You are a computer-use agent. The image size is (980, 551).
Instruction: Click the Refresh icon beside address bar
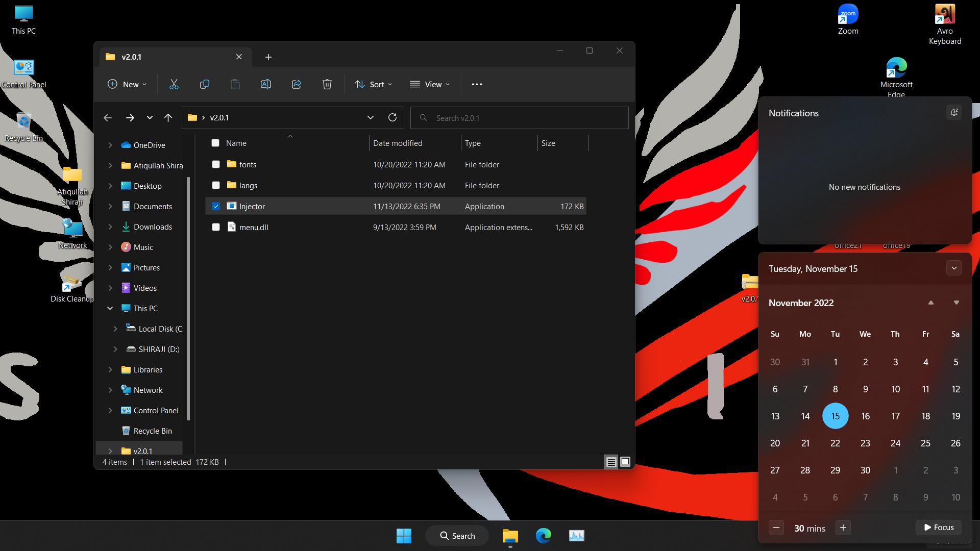click(392, 117)
